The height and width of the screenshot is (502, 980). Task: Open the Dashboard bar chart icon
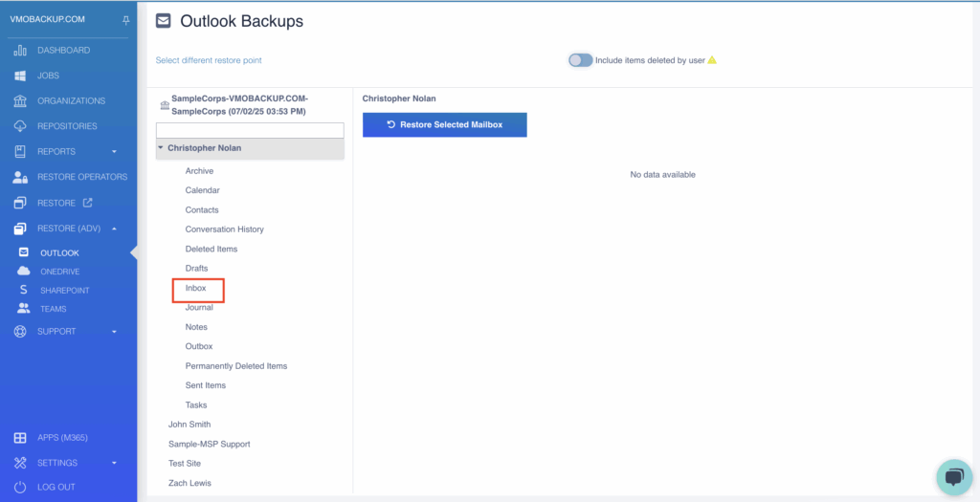pos(20,50)
